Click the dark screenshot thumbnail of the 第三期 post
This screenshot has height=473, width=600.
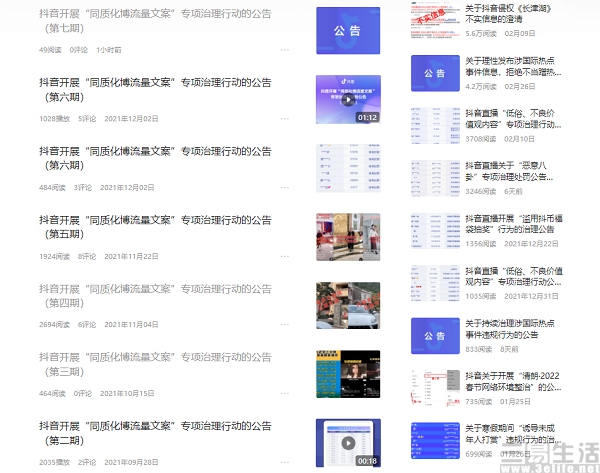coord(348,374)
